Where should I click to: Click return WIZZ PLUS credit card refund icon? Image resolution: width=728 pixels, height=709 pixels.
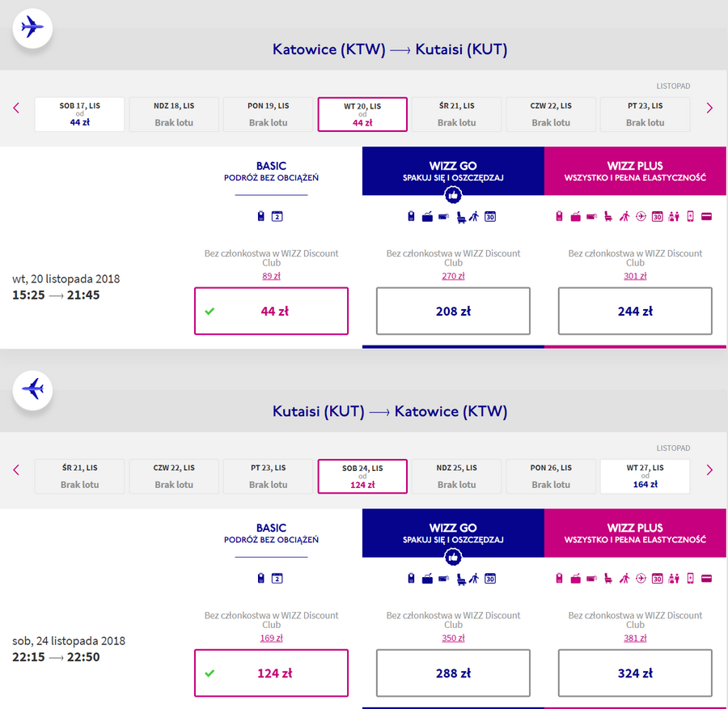[707, 579]
